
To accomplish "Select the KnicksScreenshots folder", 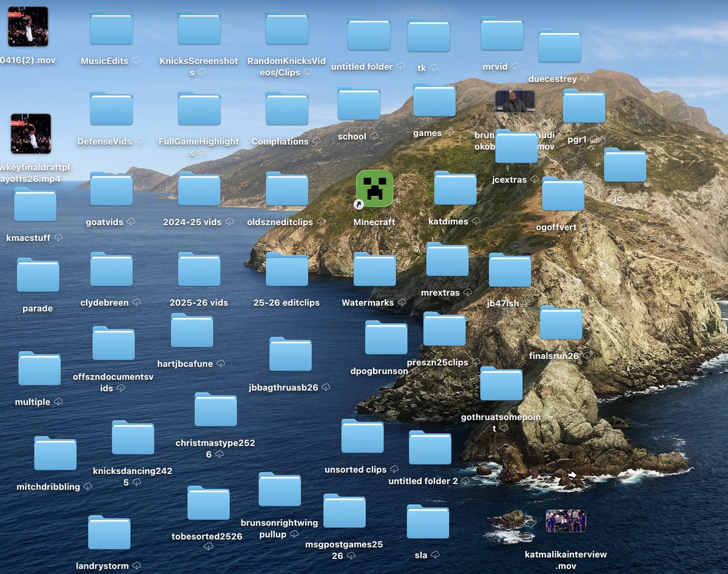I will pos(199,28).
